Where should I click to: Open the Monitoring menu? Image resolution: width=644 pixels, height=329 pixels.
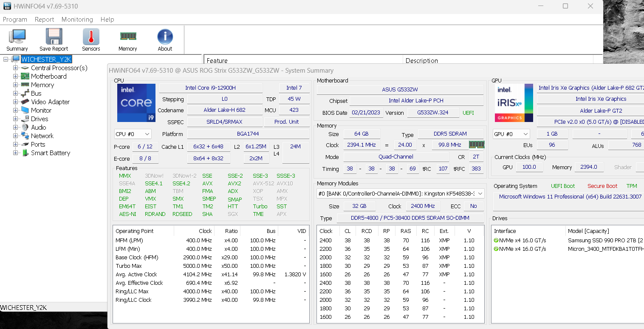click(77, 20)
